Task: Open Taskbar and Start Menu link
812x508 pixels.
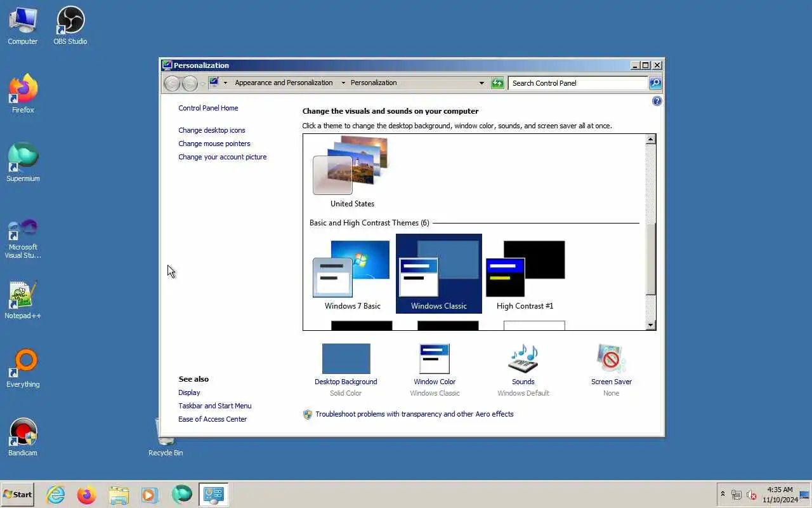Action: point(215,406)
